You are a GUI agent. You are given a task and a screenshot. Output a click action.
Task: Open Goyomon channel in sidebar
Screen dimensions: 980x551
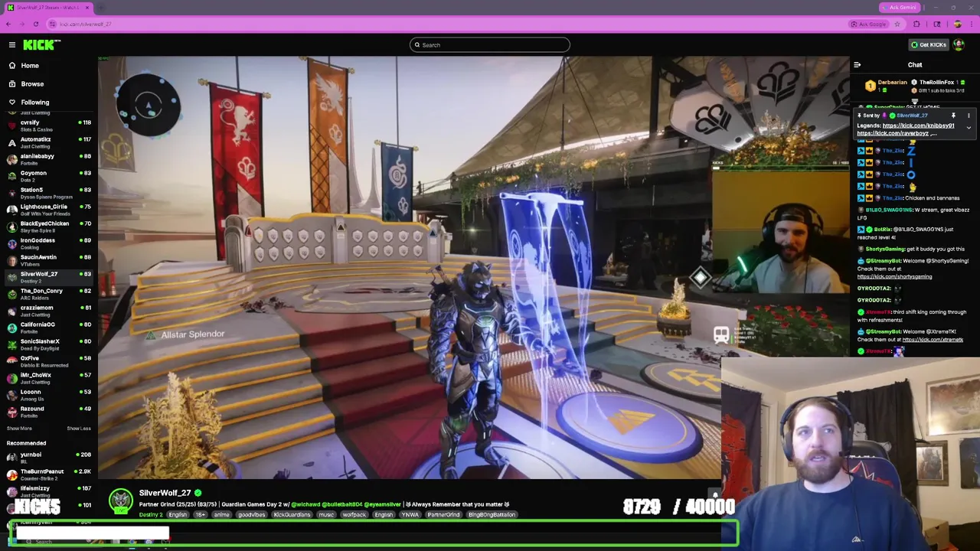point(47,176)
